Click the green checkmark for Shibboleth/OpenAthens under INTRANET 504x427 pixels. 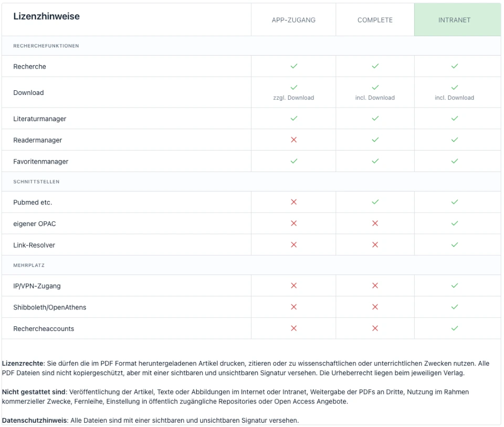455,307
